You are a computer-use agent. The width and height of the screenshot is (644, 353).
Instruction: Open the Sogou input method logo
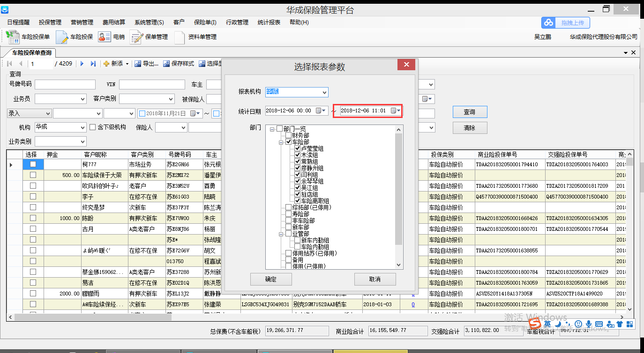point(535,324)
